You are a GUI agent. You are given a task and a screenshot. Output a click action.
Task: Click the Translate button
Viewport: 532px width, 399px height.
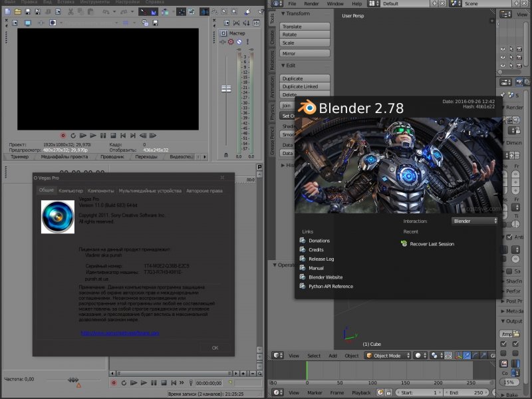coord(305,27)
